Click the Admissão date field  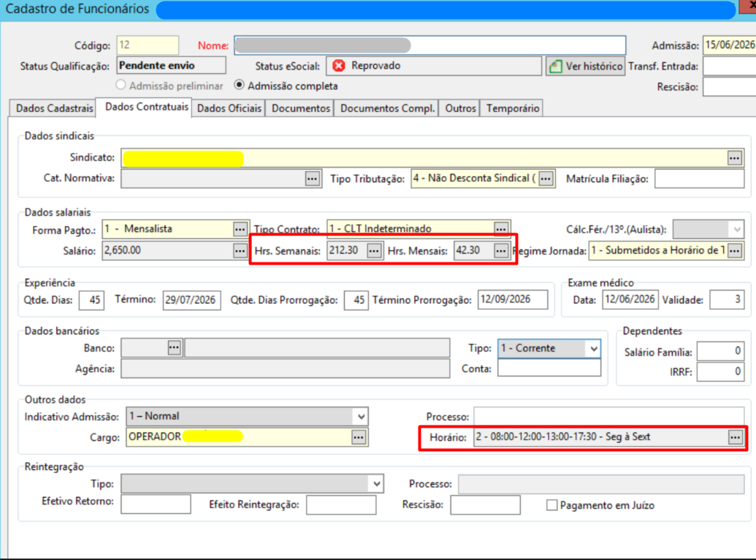point(730,45)
